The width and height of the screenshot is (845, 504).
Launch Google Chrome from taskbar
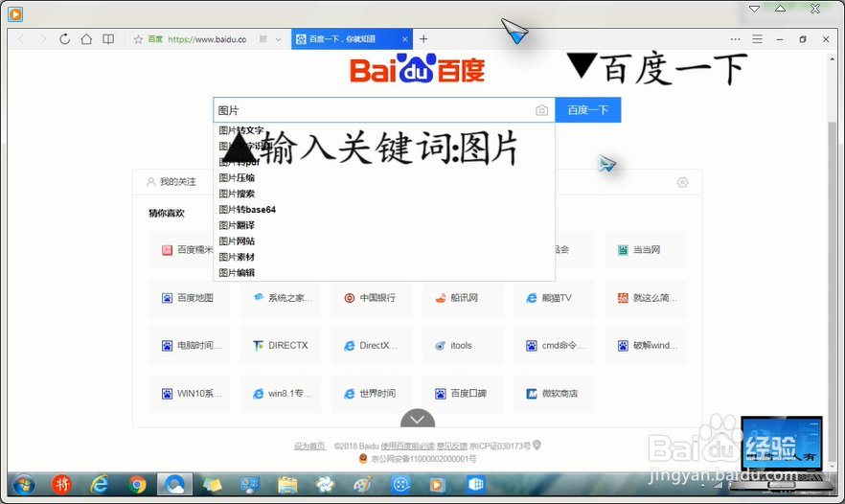click(137, 485)
